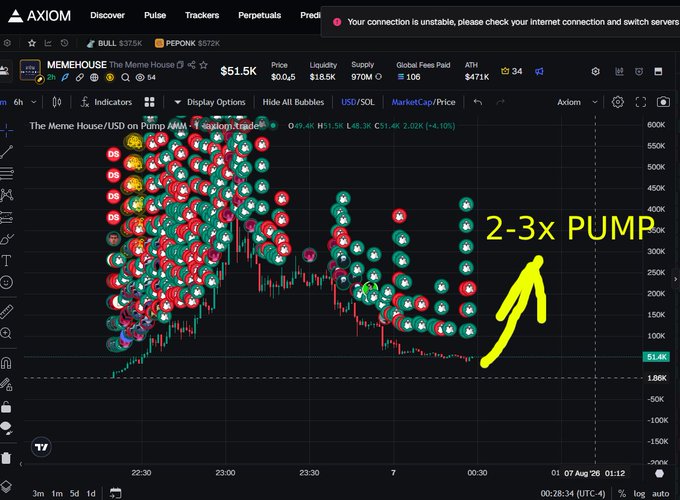
Task: Open the Perpetuals tab
Action: 259,15
